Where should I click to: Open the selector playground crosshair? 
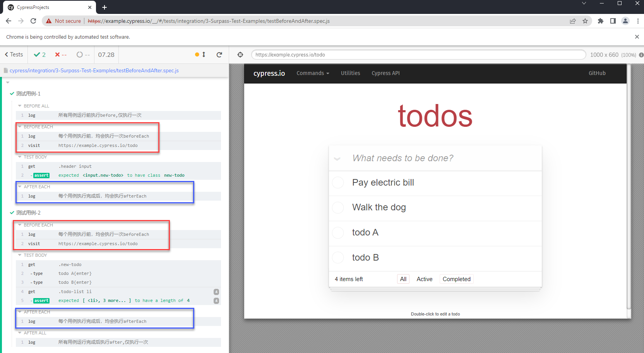(x=240, y=55)
